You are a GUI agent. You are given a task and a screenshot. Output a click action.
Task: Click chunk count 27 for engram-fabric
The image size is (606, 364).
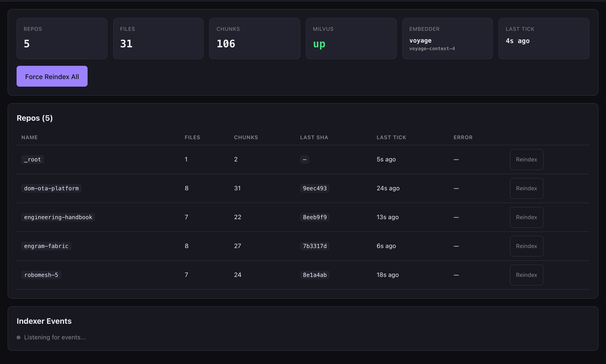pos(238,246)
